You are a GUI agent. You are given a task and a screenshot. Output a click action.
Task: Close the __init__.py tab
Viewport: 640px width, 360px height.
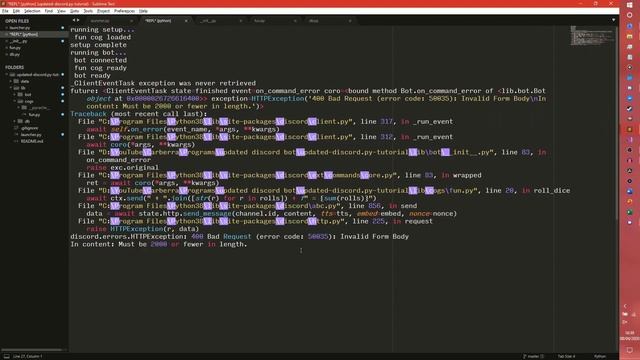coord(241,21)
